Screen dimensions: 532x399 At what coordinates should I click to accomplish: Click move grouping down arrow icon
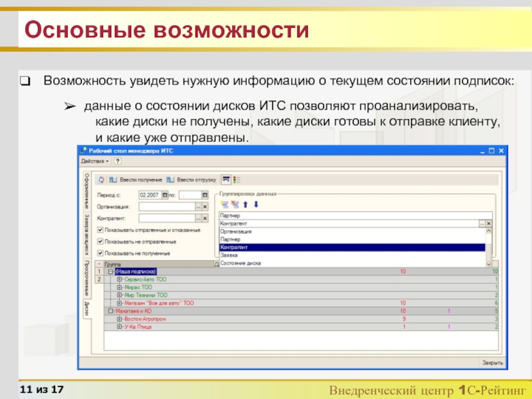click(255, 204)
